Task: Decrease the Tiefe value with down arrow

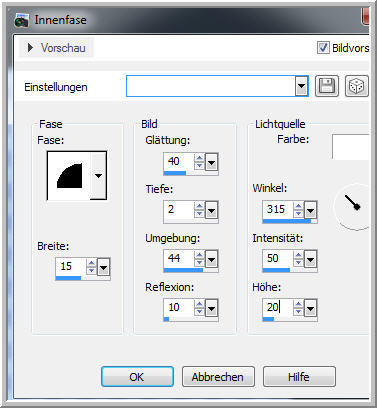Action: point(199,214)
